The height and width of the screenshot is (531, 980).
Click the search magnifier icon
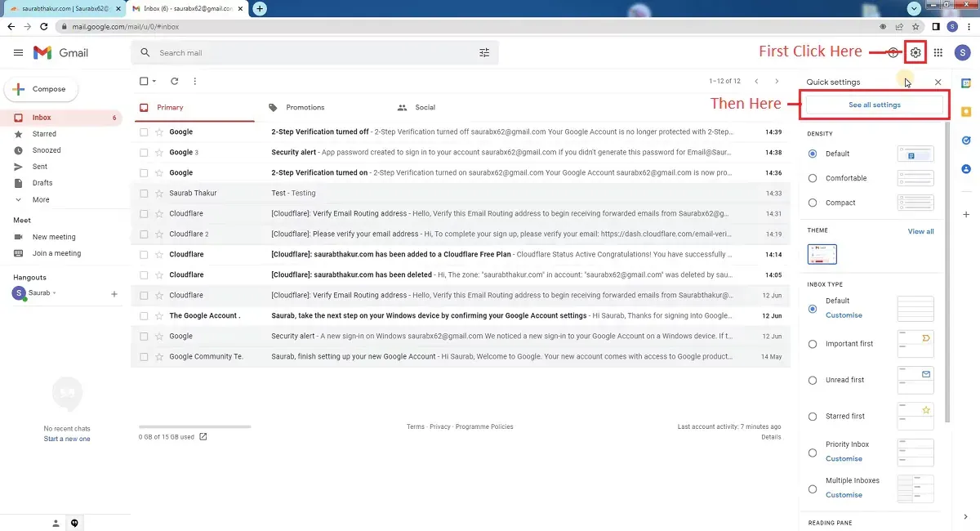[x=145, y=52]
